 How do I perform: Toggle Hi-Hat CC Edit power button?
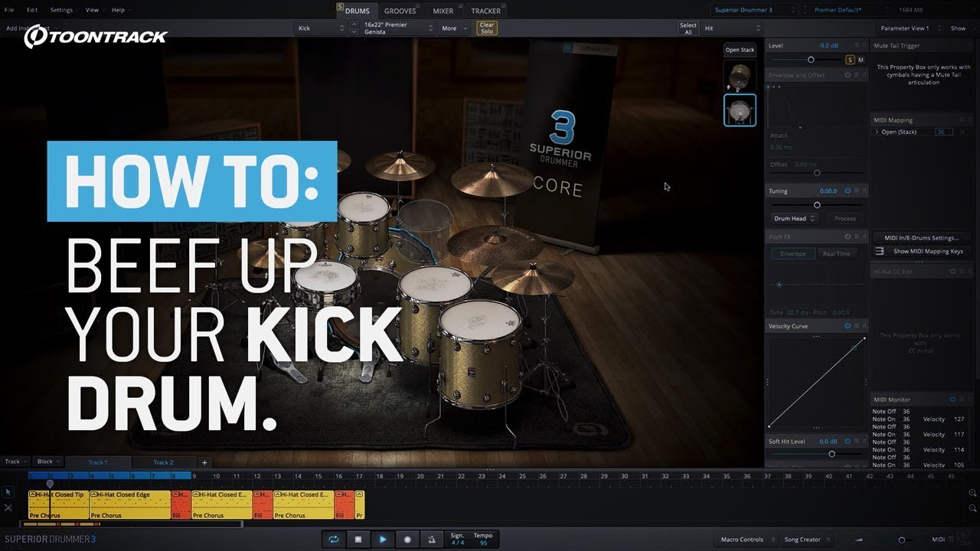pyautogui.click(x=952, y=272)
